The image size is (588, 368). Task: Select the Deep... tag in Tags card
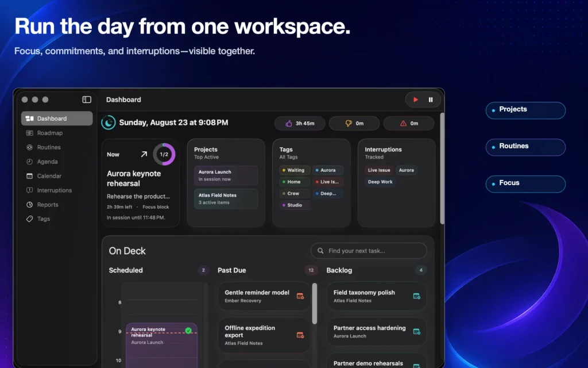pyautogui.click(x=328, y=193)
